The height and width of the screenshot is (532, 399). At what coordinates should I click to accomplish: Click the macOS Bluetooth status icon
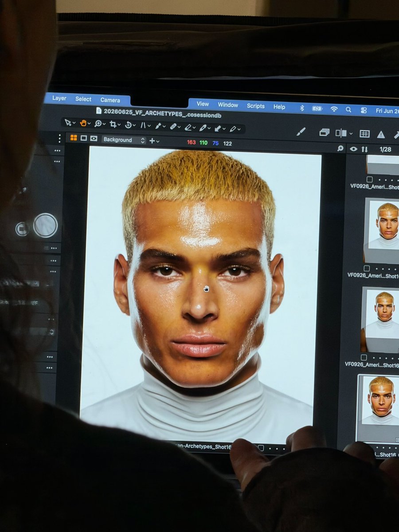302,108
